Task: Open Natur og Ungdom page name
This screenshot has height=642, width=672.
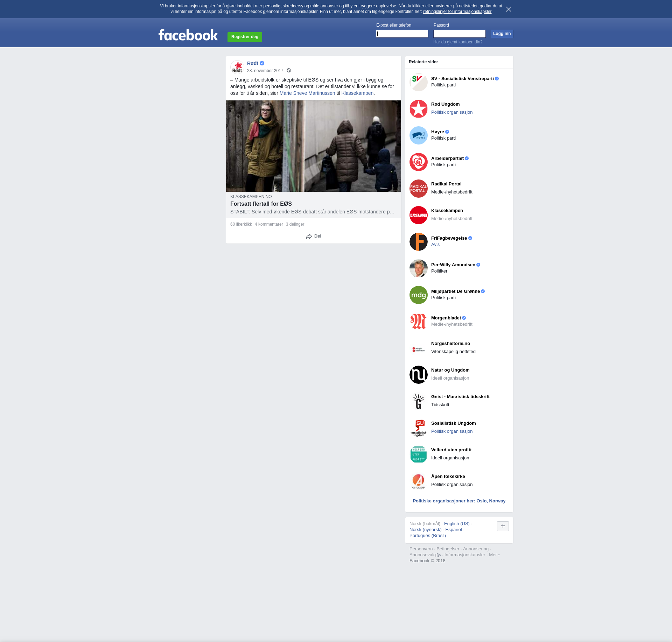Action: [450, 370]
